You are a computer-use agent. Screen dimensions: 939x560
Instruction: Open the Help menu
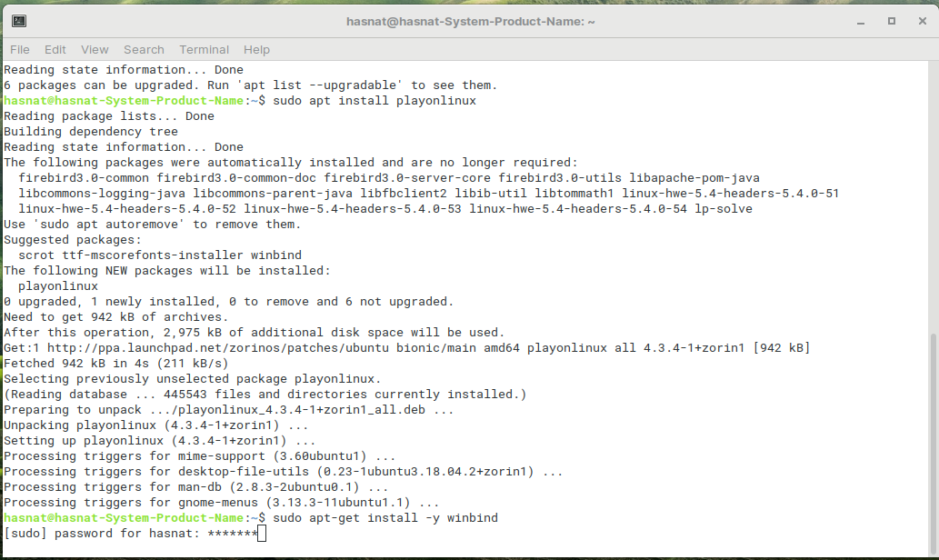coord(256,50)
